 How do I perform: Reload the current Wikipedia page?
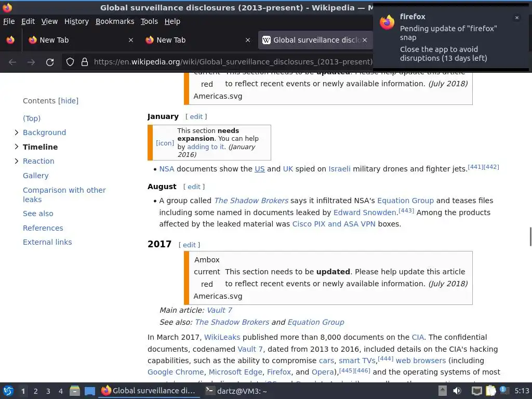point(50,62)
